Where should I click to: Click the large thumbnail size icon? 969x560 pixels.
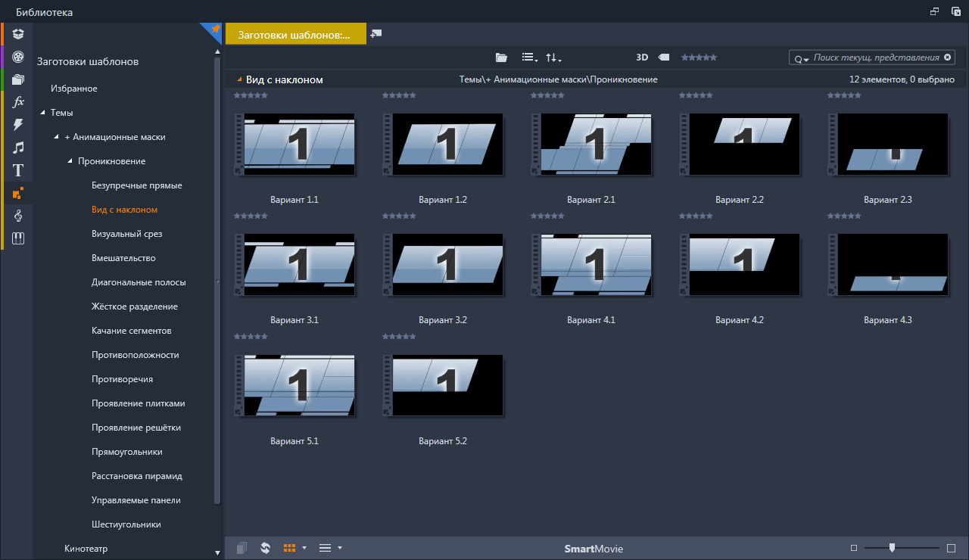coord(952,548)
